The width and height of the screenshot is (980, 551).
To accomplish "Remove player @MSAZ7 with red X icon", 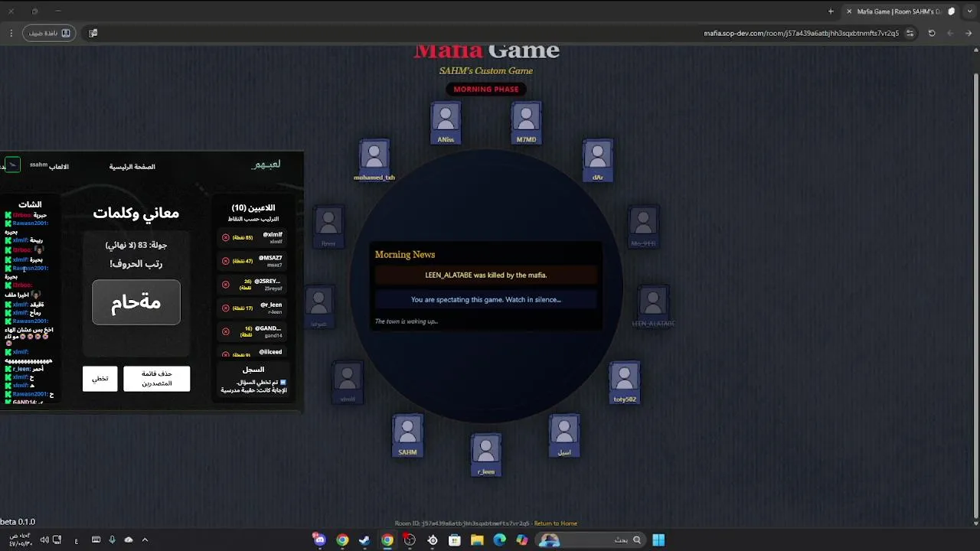I will [226, 261].
